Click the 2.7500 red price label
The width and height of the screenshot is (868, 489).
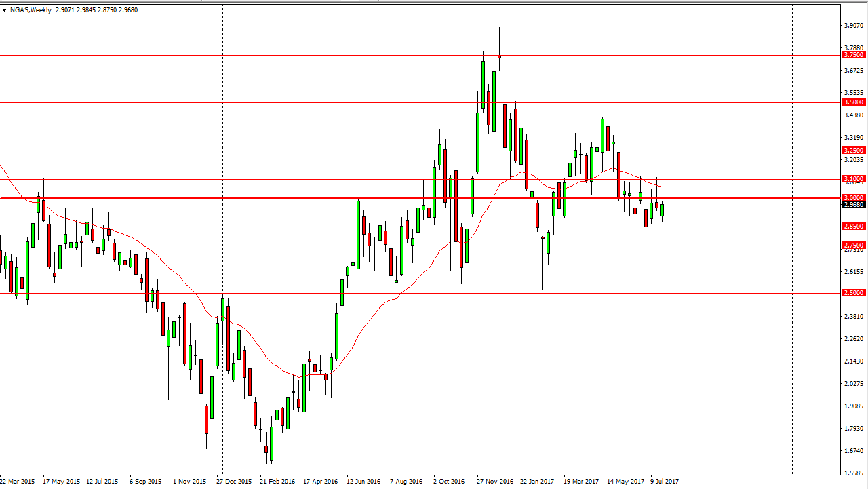852,246
